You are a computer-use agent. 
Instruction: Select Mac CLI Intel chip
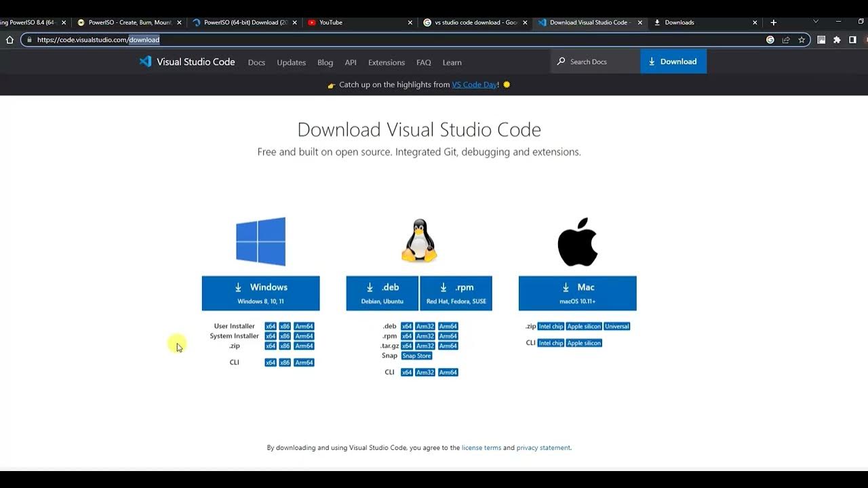[x=551, y=343]
